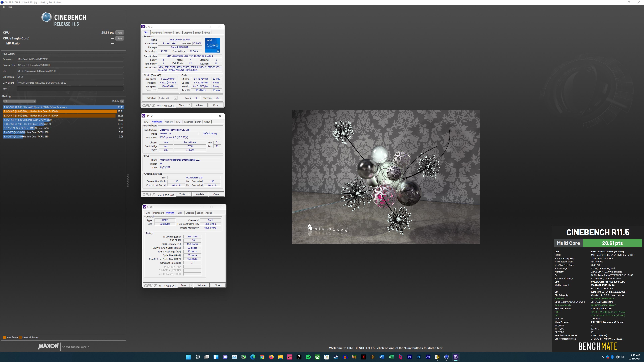The width and height of the screenshot is (644, 362).
Task: Open Microsoft Word from taskbar
Action: 382,357
